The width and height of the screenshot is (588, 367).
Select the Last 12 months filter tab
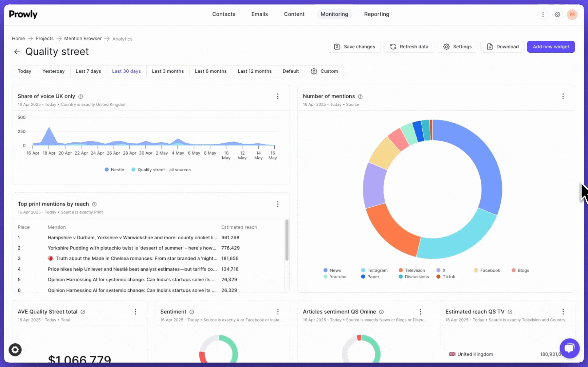254,71
